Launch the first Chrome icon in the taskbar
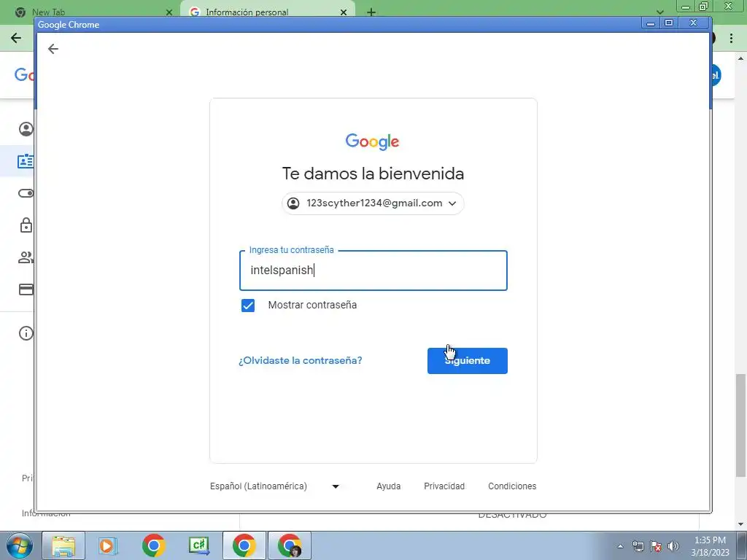Viewport: 747px width, 560px height. 153,545
